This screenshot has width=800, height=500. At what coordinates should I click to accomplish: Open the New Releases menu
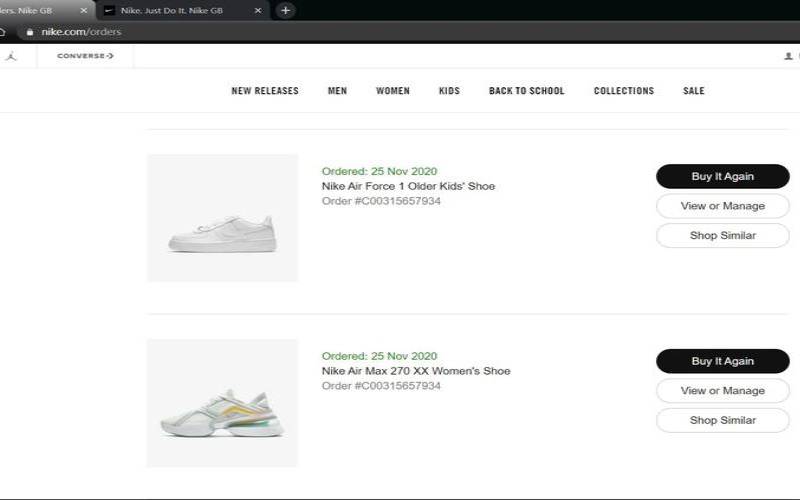click(x=265, y=91)
